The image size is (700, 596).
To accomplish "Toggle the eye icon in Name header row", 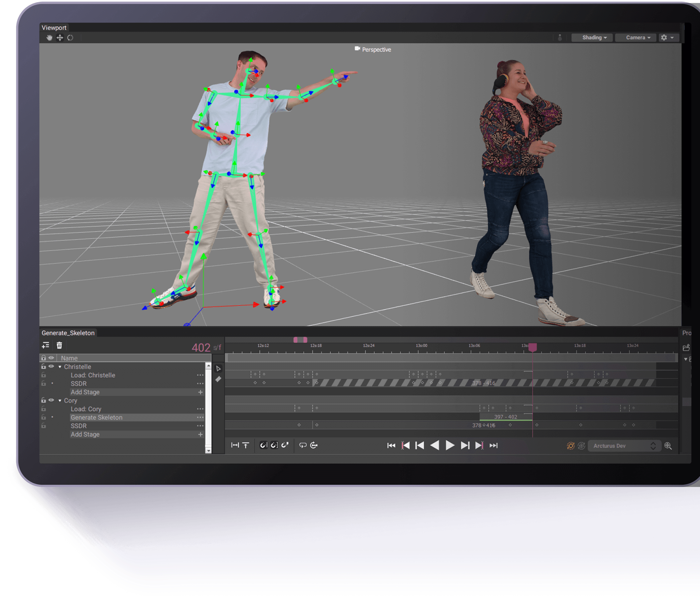I will [x=51, y=358].
